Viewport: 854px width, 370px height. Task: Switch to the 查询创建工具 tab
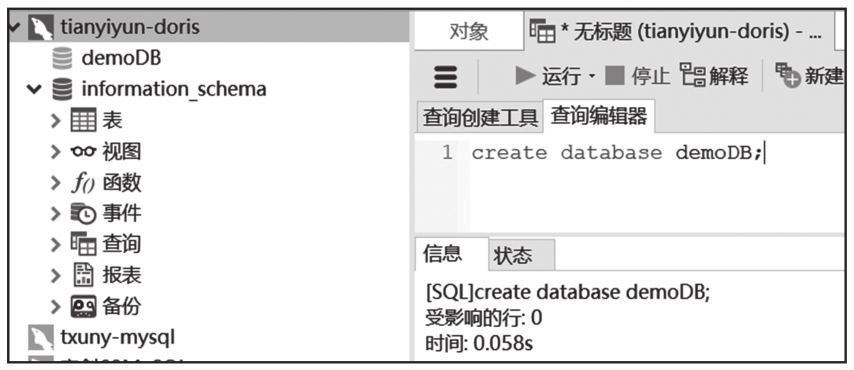[x=480, y=117]
